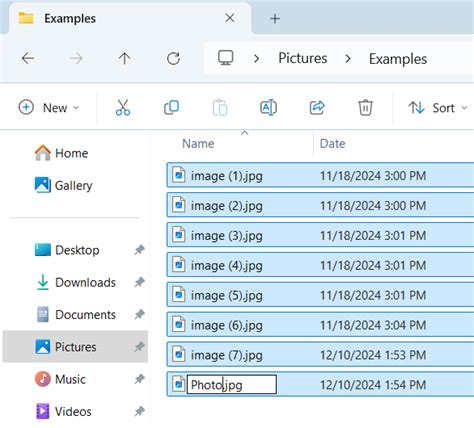Click date 12/10/2024 1:53 PM
Screen dimensions: 474x428
[373, 355]
